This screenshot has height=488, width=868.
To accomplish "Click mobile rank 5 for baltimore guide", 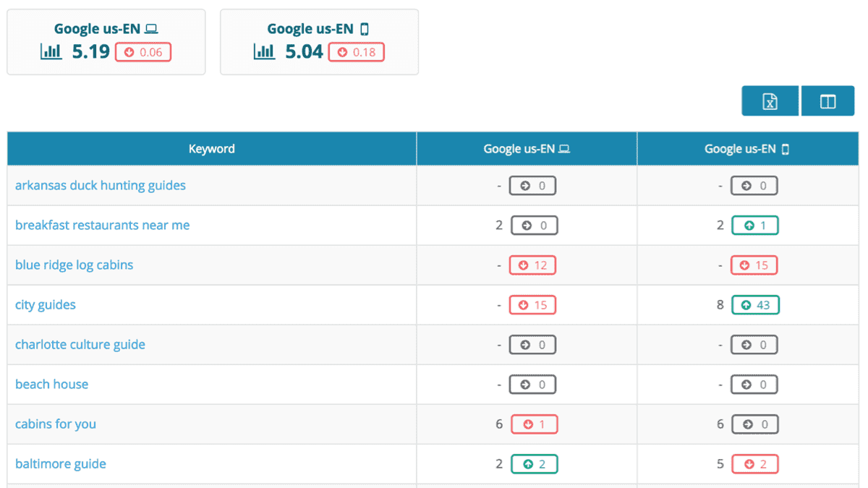I will 720,464.
